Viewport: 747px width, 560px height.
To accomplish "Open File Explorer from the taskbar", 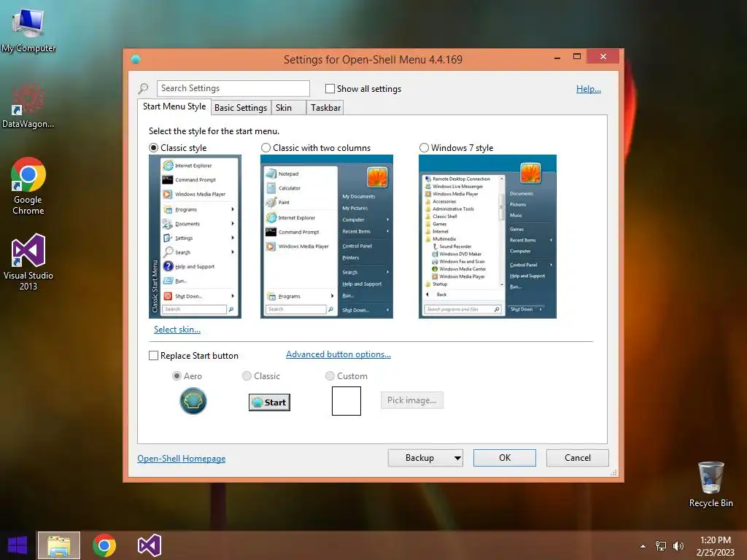I will coord(59,545).
